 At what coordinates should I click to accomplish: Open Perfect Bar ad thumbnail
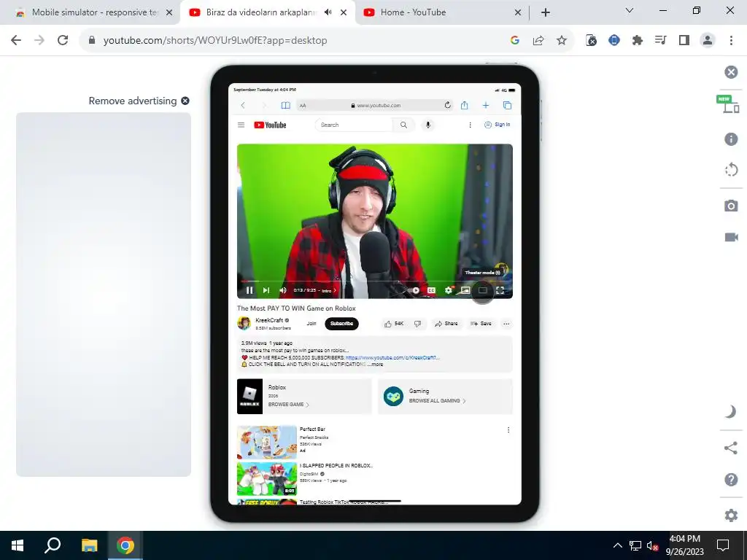[x=267, y=442]
